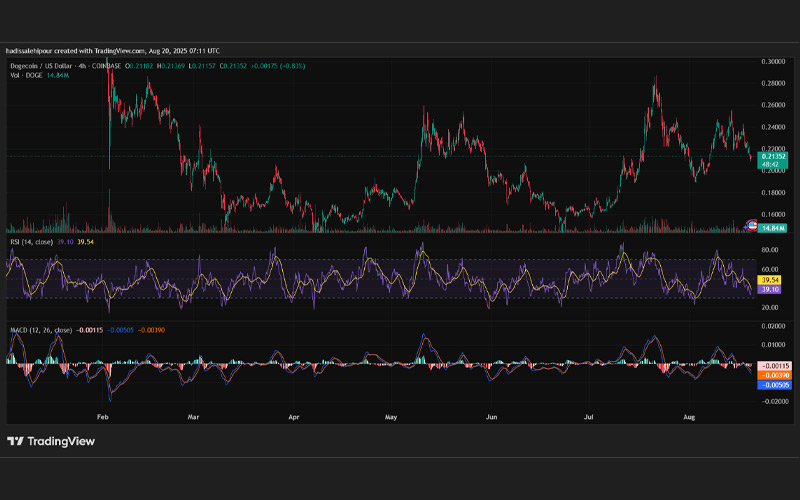
Task: Click the US flag economic event icon
Action: click(x=752, y=225)
